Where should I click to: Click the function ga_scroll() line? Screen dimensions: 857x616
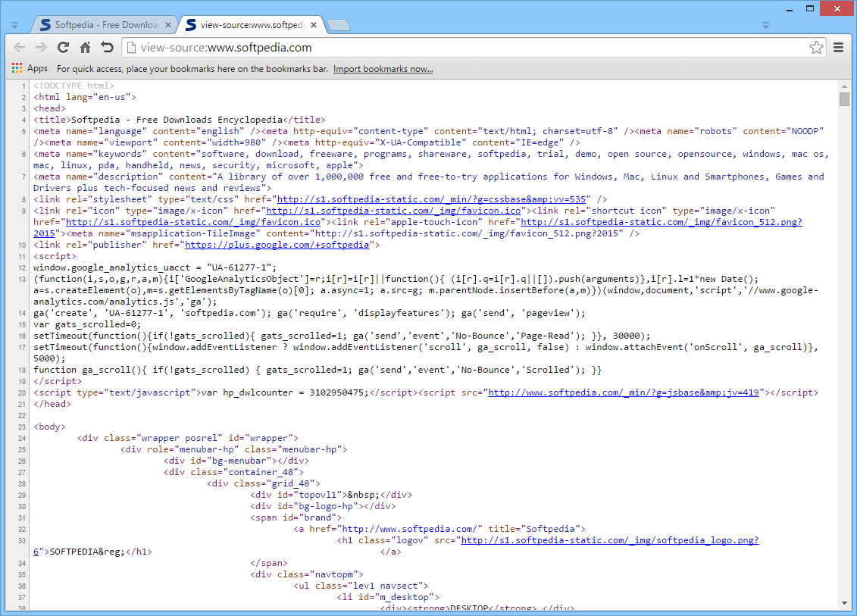tap(317, 370)
